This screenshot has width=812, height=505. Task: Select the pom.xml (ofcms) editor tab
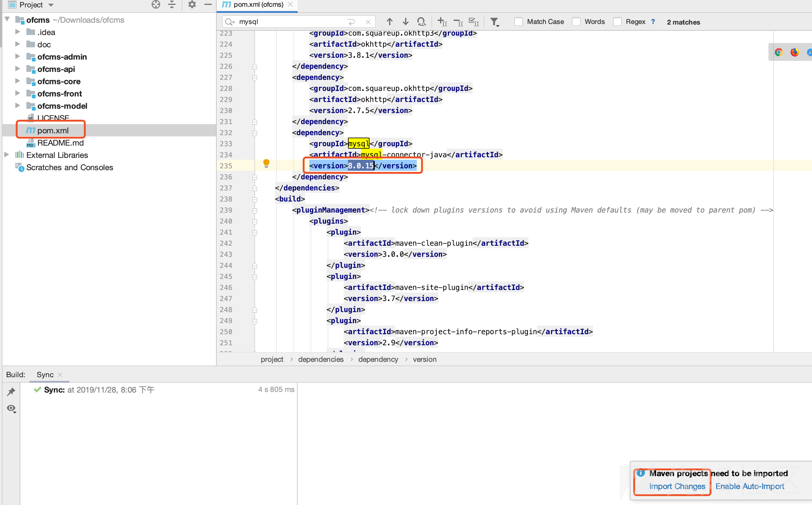coord(257,5)
